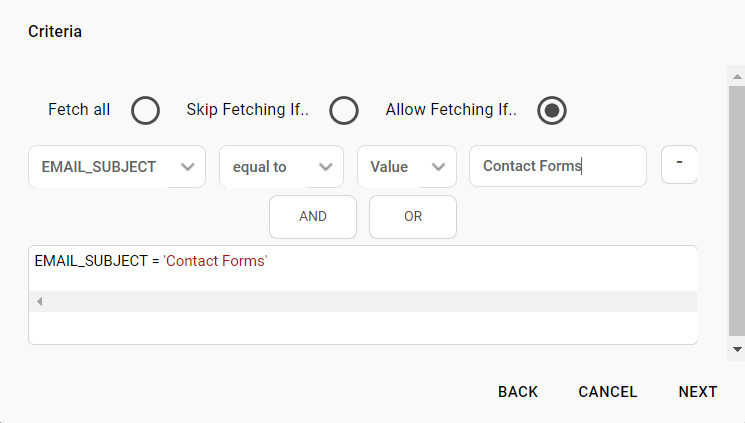Viewport: 745px width, 423px height.
Task: Select the Fetch all radio button
Action: (145, 110)
